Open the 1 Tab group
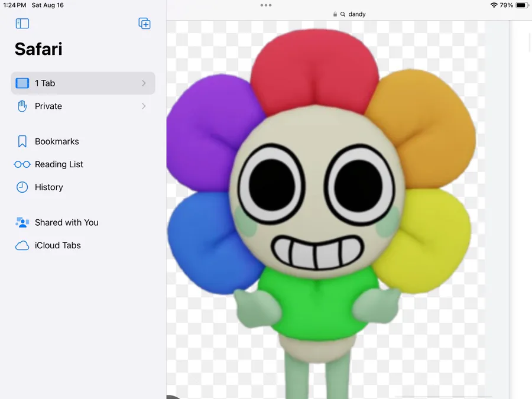Screen dimensions: 532x399 click(83, 83)
